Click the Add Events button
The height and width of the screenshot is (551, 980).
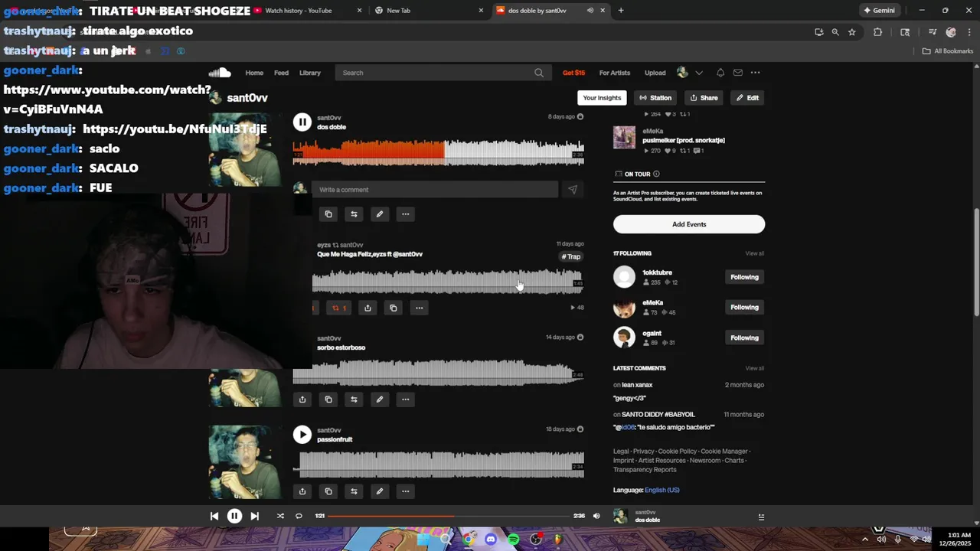(689, 224)
